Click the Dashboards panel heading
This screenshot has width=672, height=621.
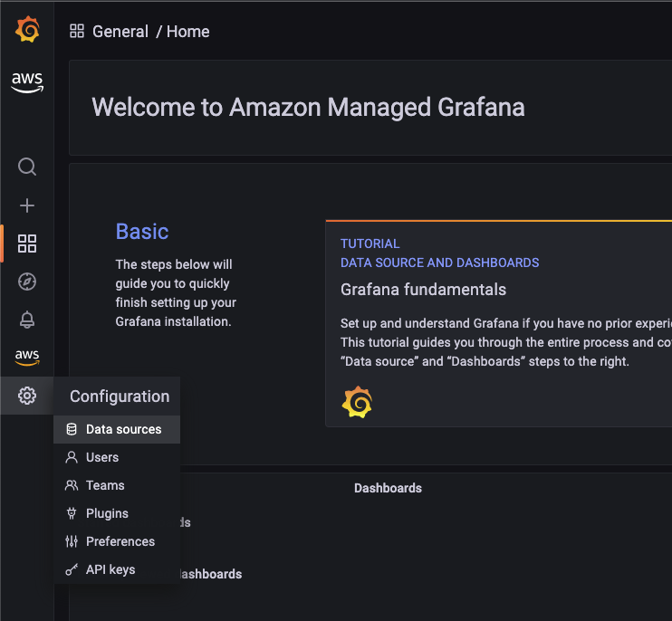388,488
